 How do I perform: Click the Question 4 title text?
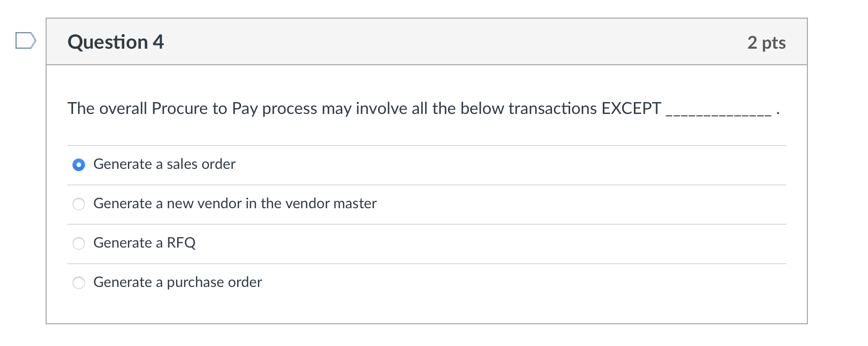click(x=115, y=42)
